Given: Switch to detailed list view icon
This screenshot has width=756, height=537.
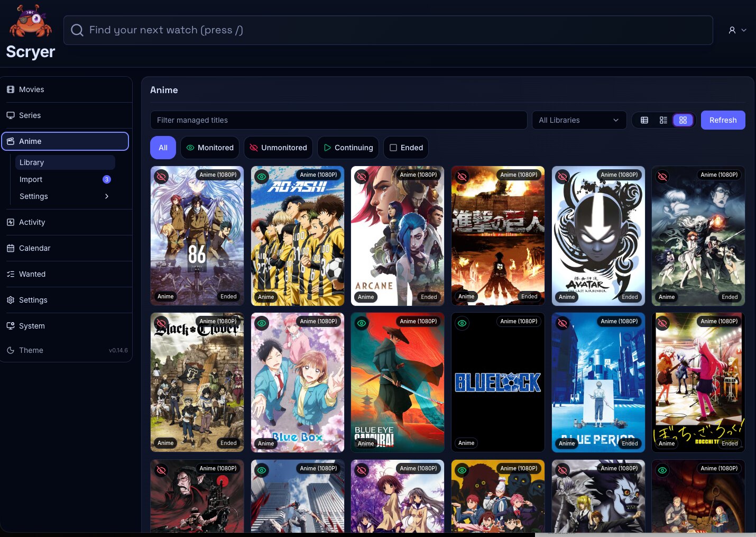Looking at the screenshot, I should [x=663, y=120].
